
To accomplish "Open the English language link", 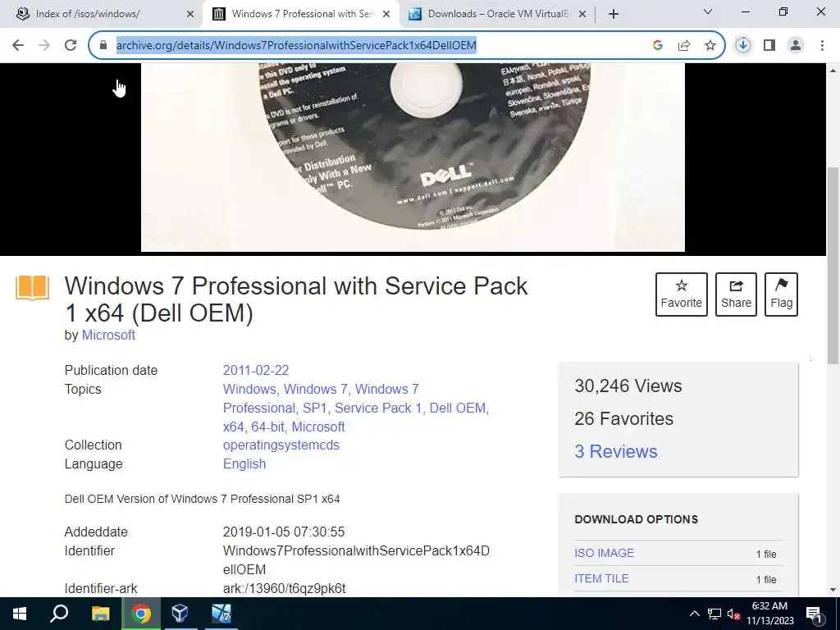I will (244, 463).
